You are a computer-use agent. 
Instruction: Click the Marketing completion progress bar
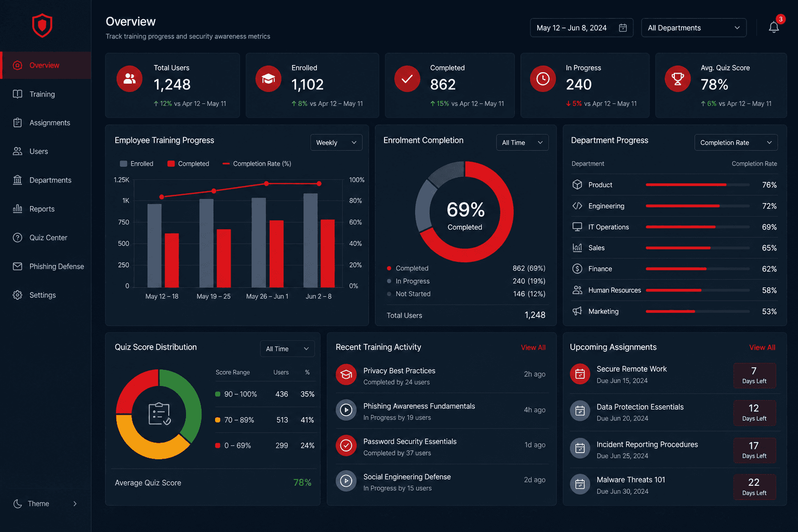click(x=697, y=311)
